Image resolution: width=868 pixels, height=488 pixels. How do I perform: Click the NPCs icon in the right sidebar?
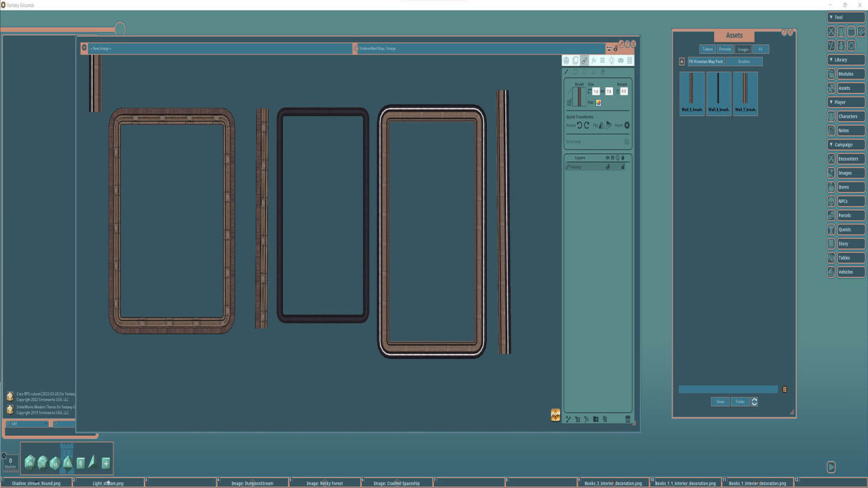click(831, 201)
